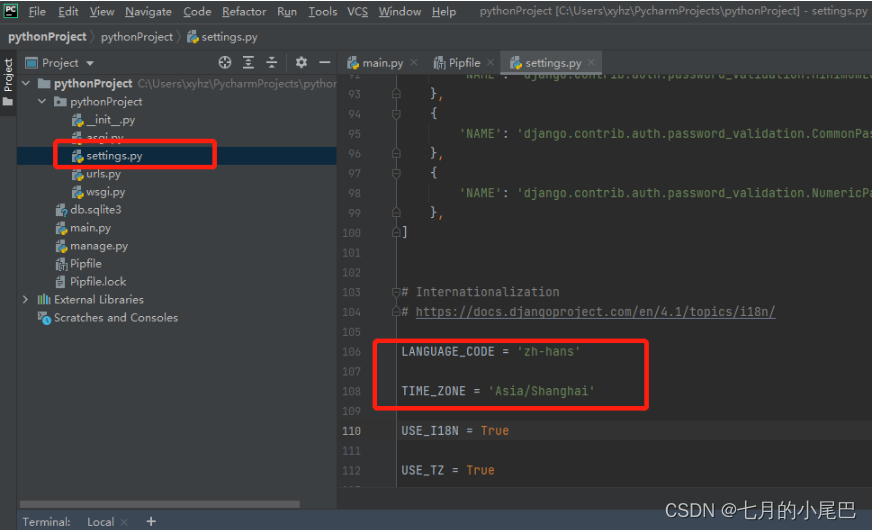Select settings.py in project tree
This screenshot has height=530, width=872.
pos(107,156)
